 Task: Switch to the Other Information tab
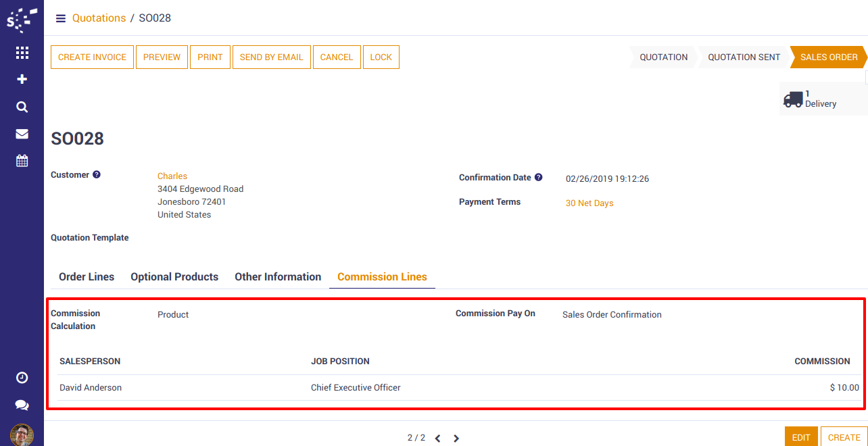pyautogui.click(x=278, y=277)
